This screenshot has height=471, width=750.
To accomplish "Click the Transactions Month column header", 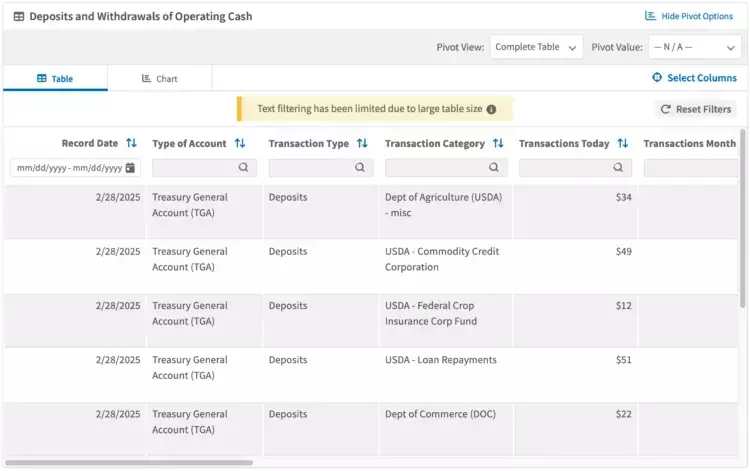I will click(689, 143).
